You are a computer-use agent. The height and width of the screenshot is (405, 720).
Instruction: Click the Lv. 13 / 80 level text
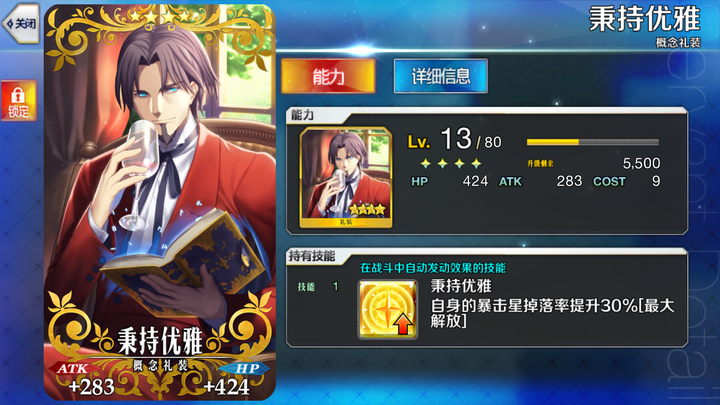click(455, 140)
